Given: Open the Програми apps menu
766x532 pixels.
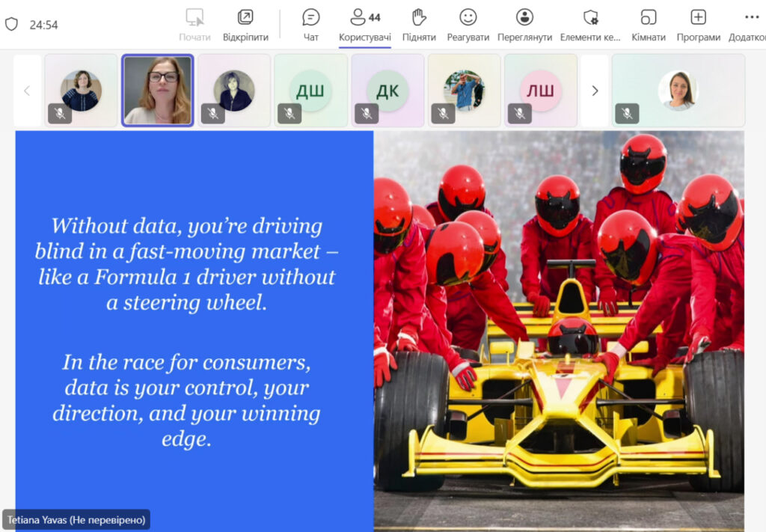Looking at the screenshot, I should tap(698, 25).
